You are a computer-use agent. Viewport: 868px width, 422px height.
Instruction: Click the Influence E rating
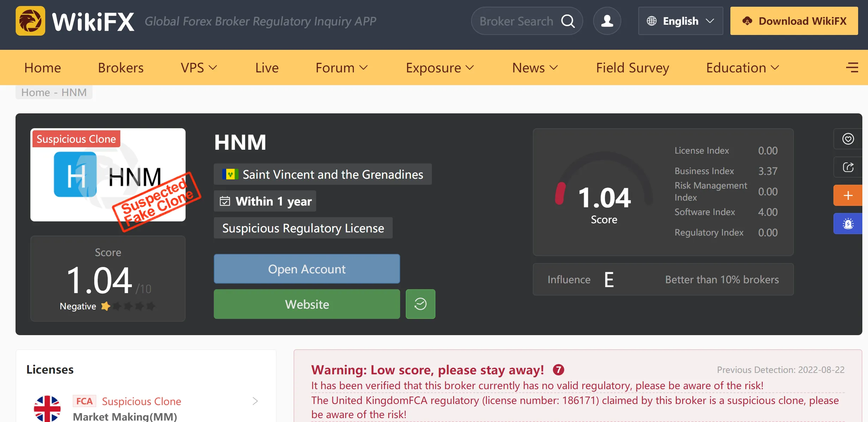609,280
